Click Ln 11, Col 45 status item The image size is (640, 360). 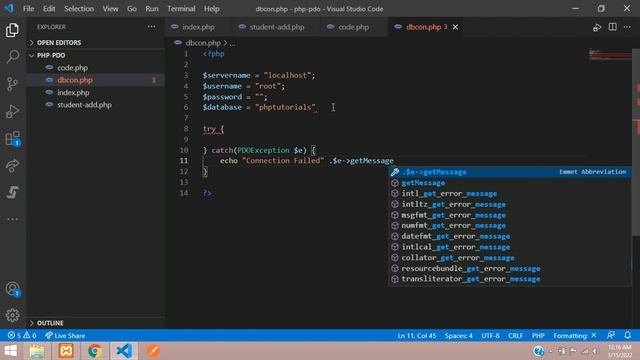click(417, 336)
